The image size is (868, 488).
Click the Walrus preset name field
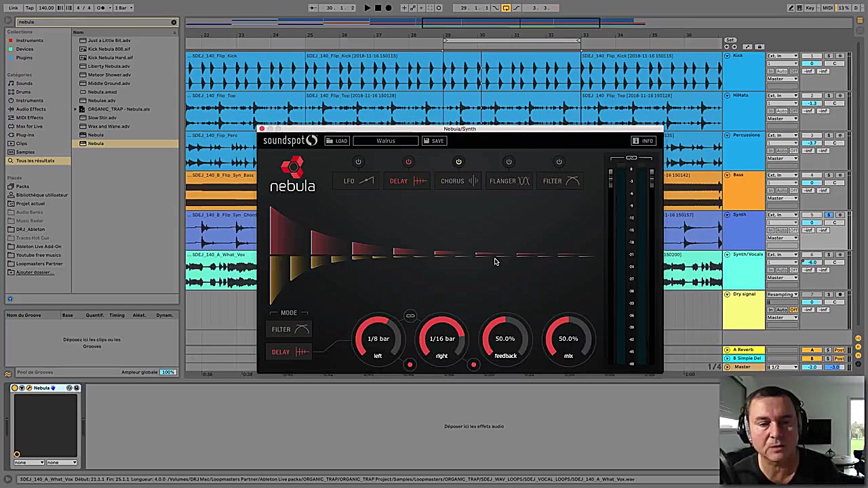[386, 140]
